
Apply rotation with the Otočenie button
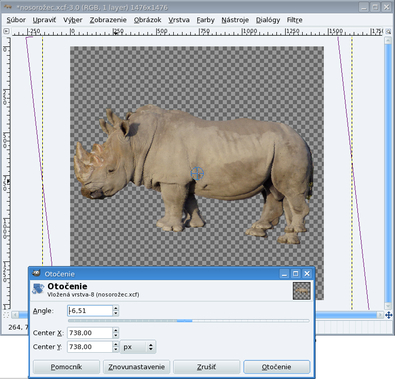click(x=277, y=367)
